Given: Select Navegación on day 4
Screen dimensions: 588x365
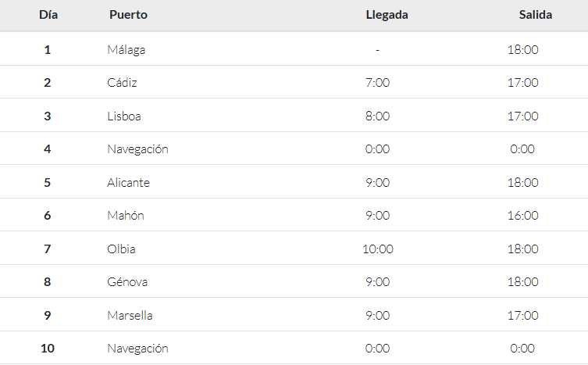Looking at the screenshot, I should tap(137, 149).
